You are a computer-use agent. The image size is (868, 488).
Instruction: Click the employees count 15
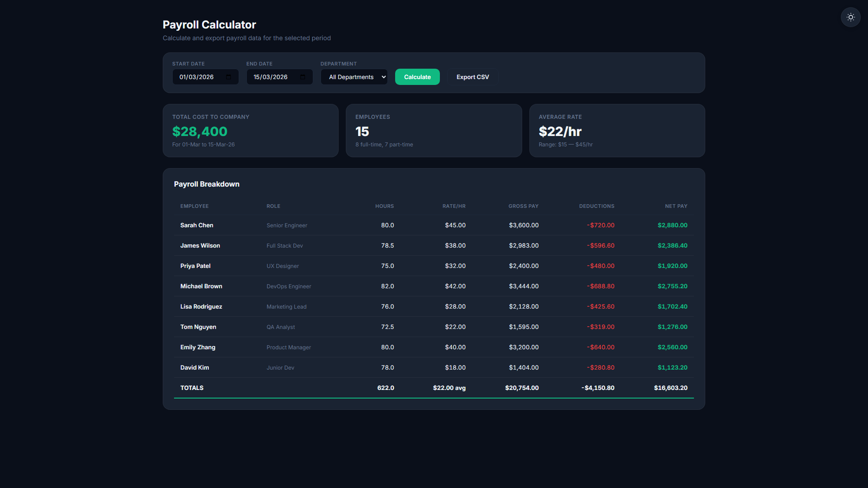tap(362, 131)
